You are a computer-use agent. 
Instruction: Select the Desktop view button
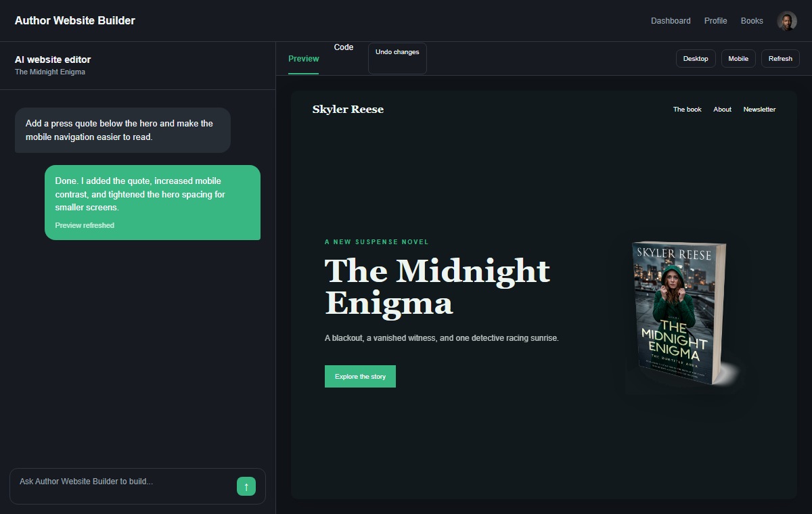tap(696, 59)
